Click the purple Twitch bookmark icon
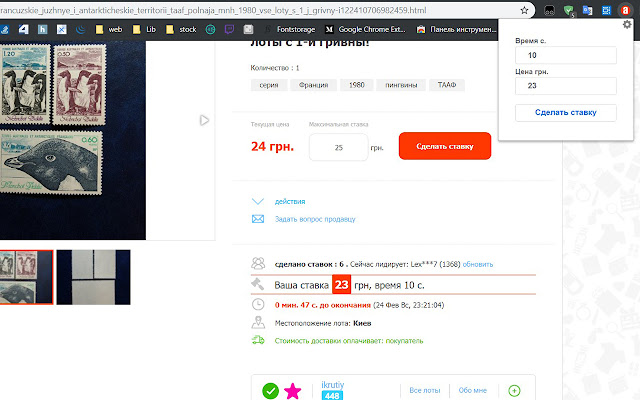The height and width of the screenshot is (400, 640). click(x=229, y=29)
